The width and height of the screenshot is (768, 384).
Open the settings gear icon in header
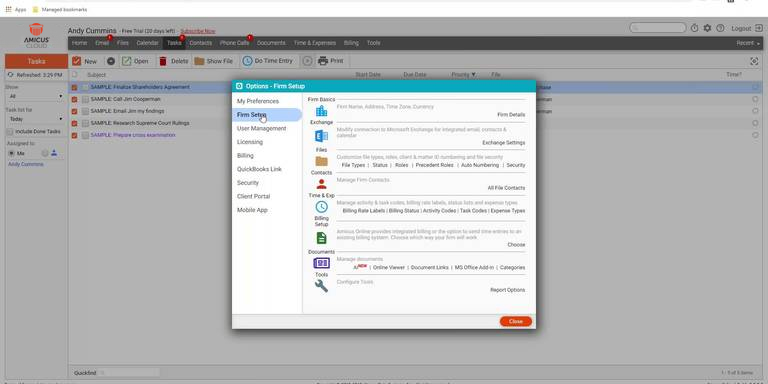pos(707,28)
